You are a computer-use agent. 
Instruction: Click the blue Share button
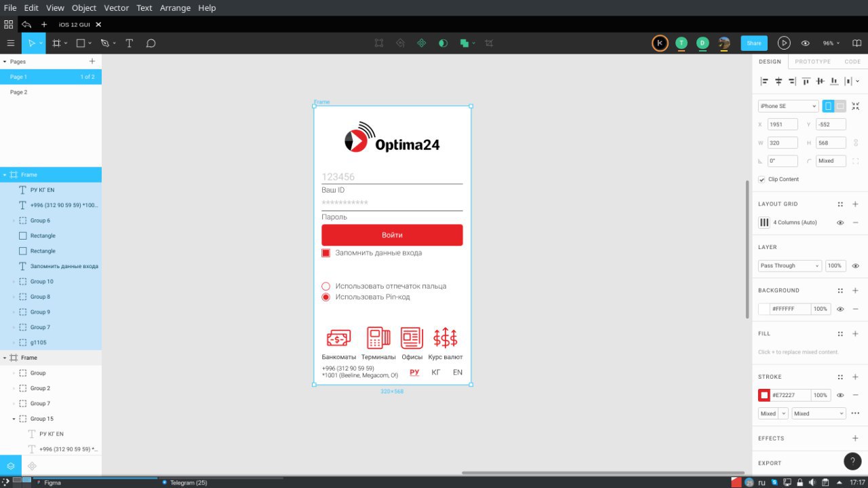pyautogui.click(x=754, y=43)
